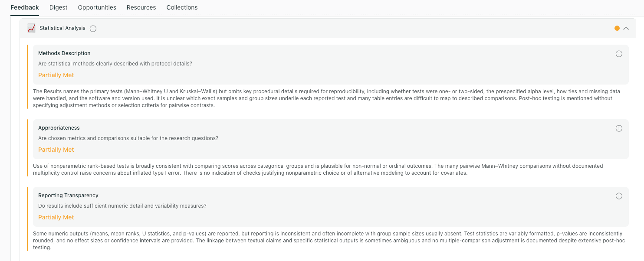
Task: Click "Partially Met" in the Appropriateness card
Action: tap(56, 149)
